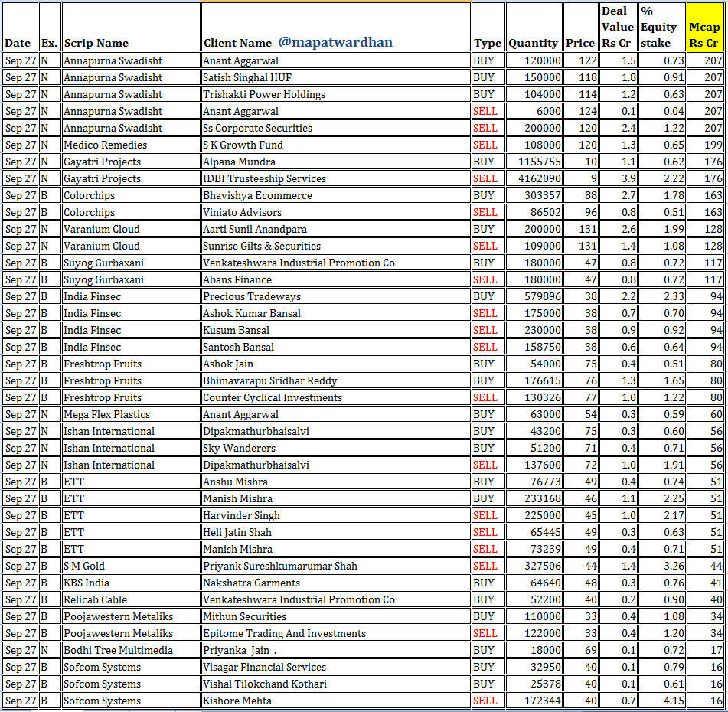Click Priyank Sureshkumarumar Shah cell
This screenshot has width=728, height=712.
(x=336, y=566)
